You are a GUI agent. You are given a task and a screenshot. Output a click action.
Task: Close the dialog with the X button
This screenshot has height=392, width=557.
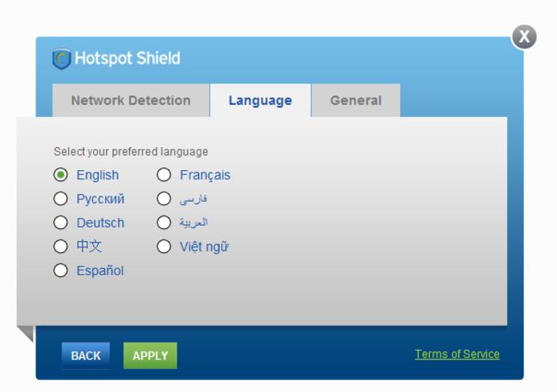point(524,37)
